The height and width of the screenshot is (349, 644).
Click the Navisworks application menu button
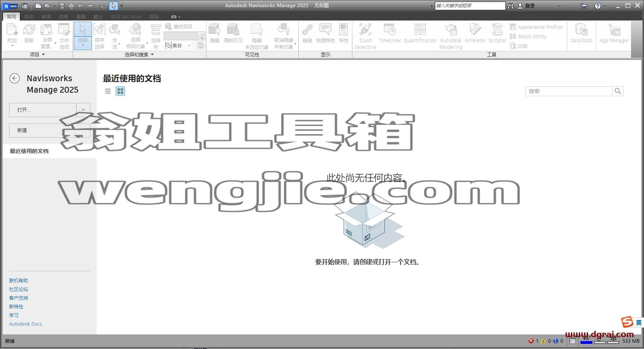tap(10, 6)
